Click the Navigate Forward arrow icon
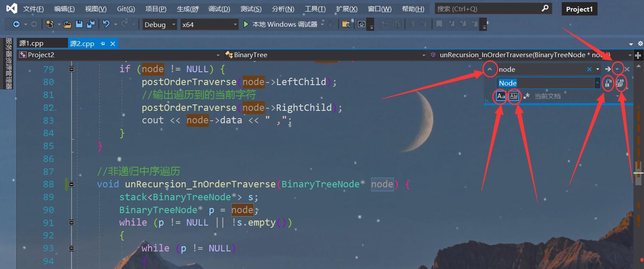 [x=34, y=24]
